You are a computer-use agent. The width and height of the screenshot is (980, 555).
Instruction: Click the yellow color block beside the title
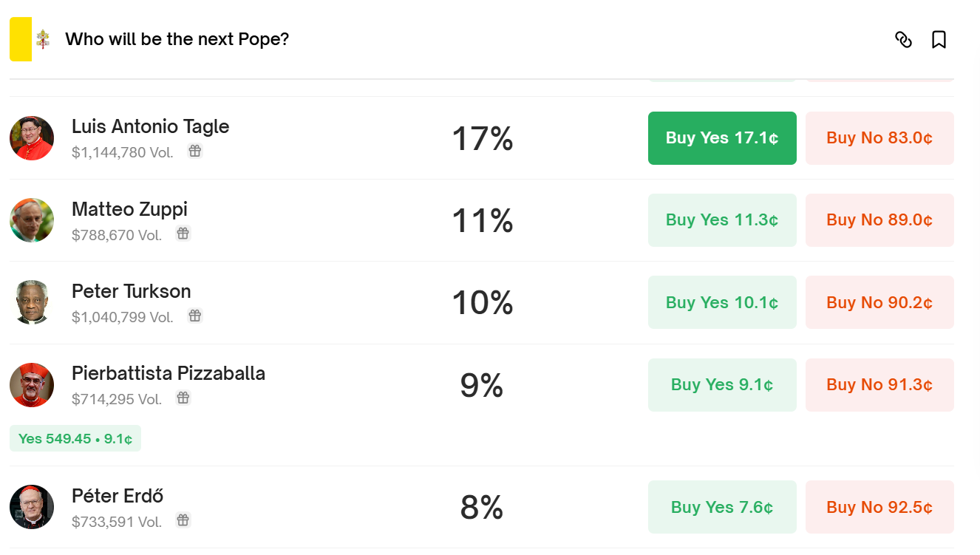click(x=21, y=39)
